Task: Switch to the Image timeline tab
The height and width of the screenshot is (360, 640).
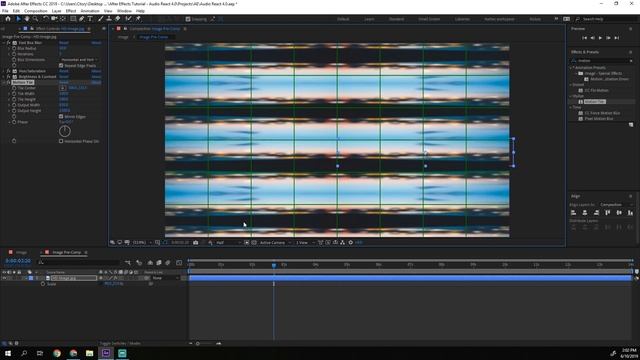Action: pyautogui.click(x=21, y=252)
